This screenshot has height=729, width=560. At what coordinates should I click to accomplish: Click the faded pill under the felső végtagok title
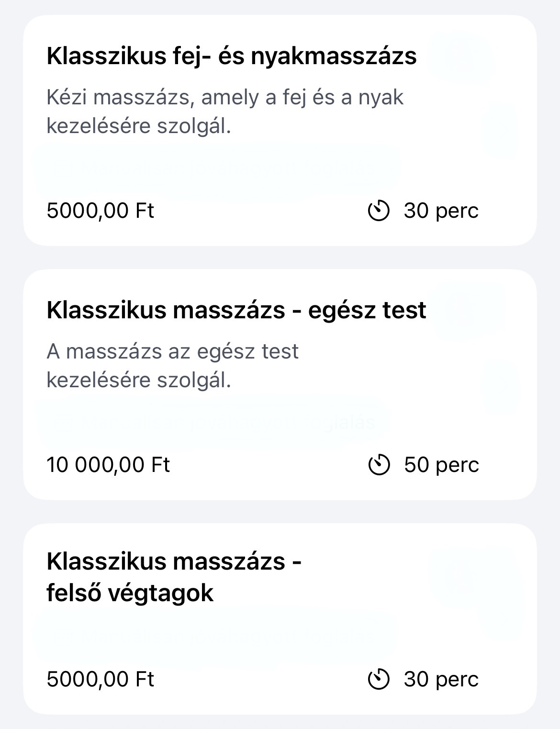pyautogui.click(x=215, y=636)
